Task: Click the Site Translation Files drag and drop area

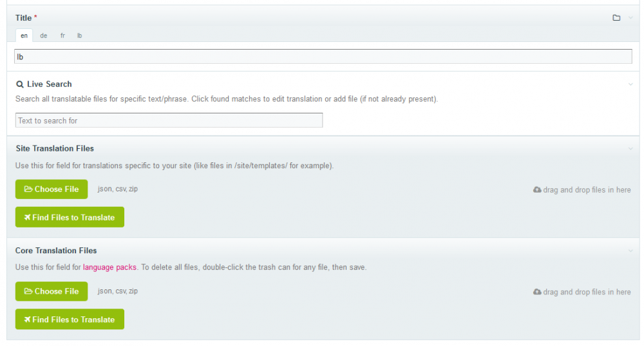Action: (582, 190)
